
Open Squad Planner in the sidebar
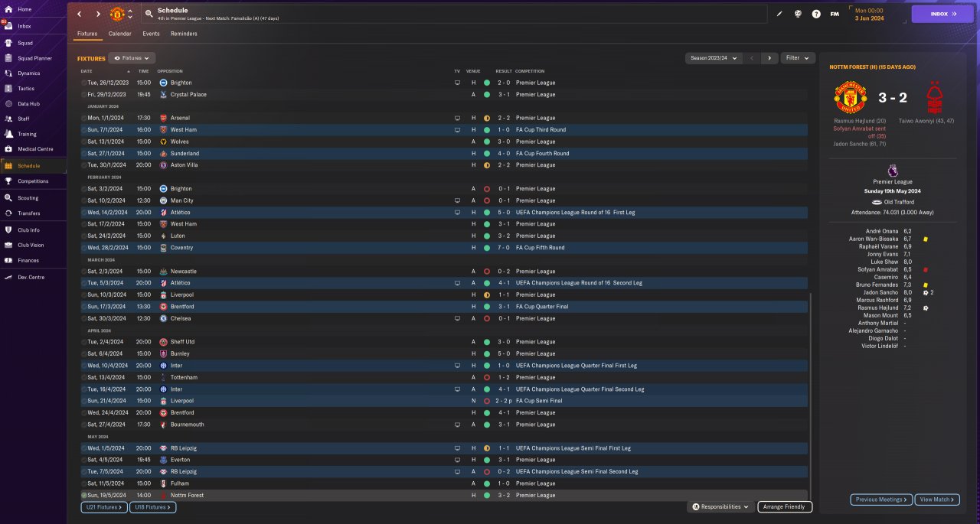[33, 58]
